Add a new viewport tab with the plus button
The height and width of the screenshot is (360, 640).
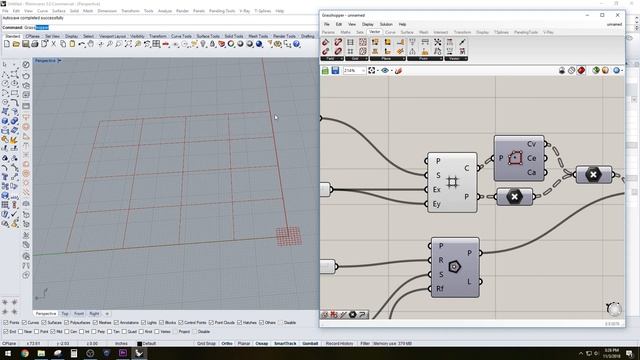(107, 313)
